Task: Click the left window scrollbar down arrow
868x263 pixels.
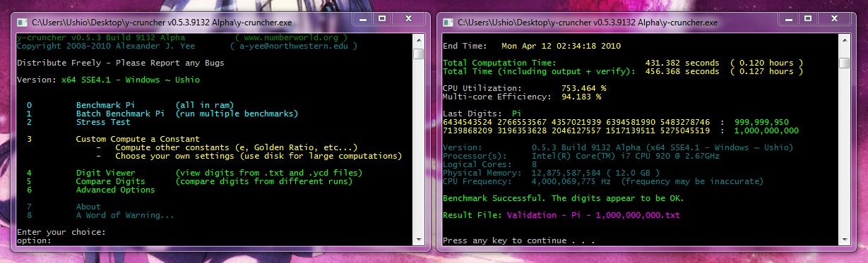Action: coord(419,240)
